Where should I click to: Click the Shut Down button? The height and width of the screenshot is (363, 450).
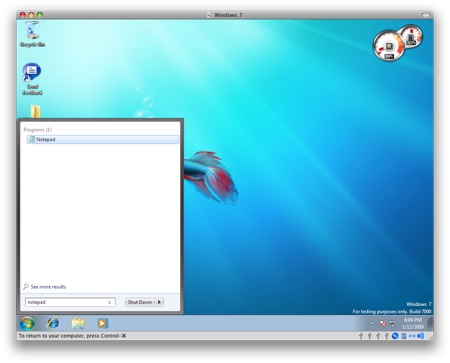(140, 302)
